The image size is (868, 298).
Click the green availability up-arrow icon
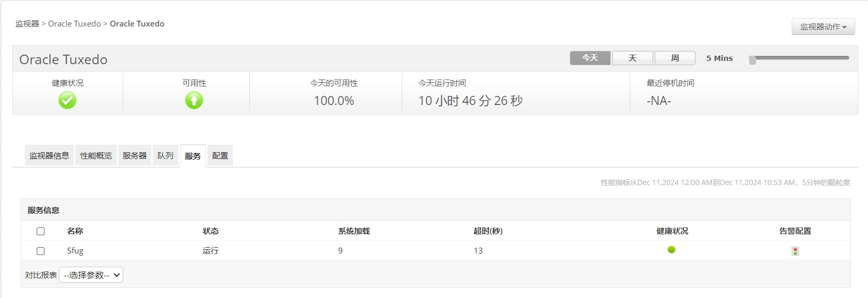point(194,100)
